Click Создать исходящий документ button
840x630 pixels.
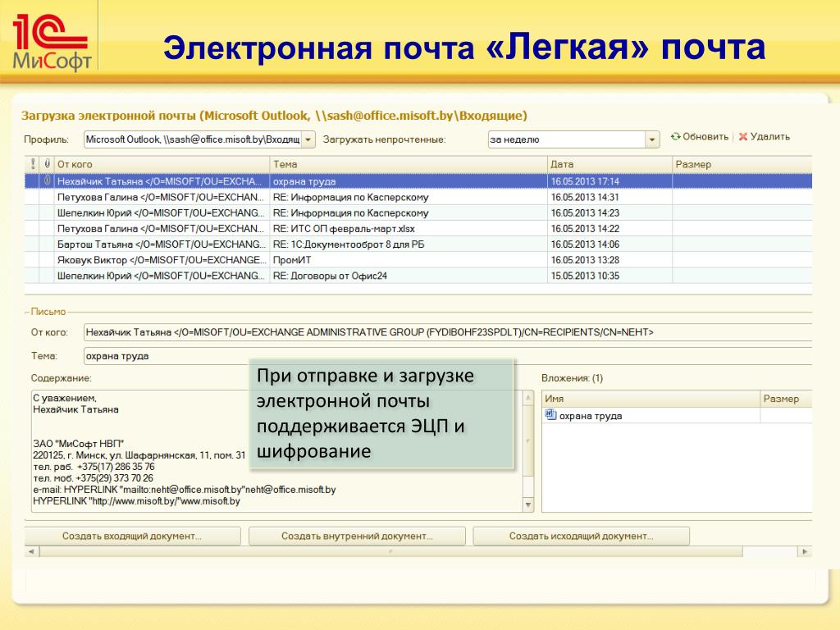(582, 536)
